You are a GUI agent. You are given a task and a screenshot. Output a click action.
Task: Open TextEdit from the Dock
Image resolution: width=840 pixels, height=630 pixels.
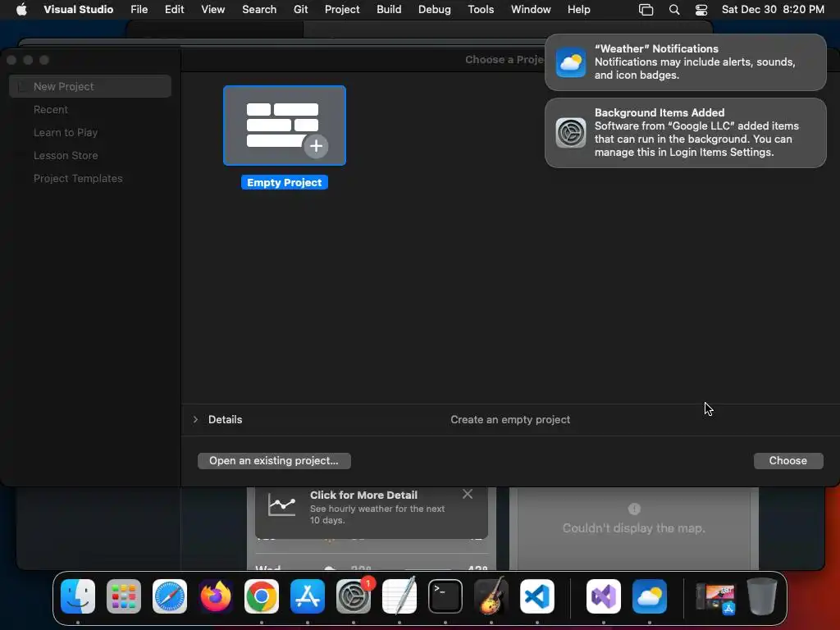pyautogui.click(x=399, y=596)
